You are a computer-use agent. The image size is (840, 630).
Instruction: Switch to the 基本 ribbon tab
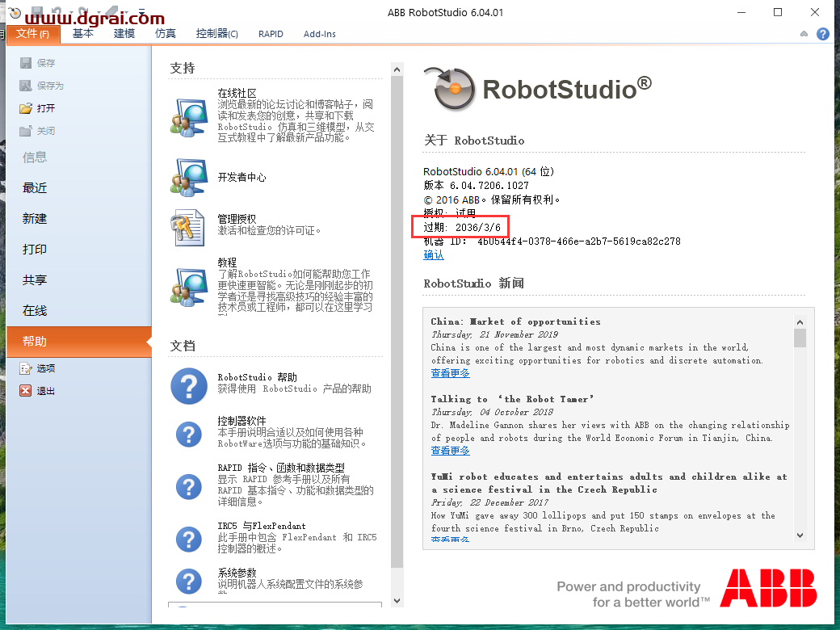(x=83, y=34)
